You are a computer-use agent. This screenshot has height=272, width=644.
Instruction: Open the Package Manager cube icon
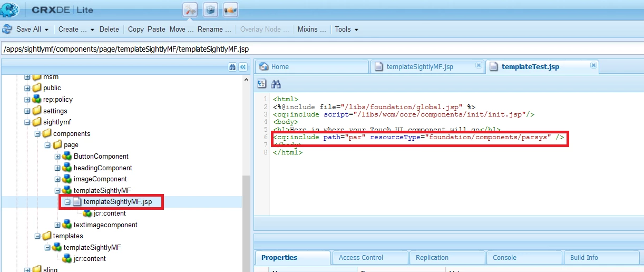[x=210, y=9]
